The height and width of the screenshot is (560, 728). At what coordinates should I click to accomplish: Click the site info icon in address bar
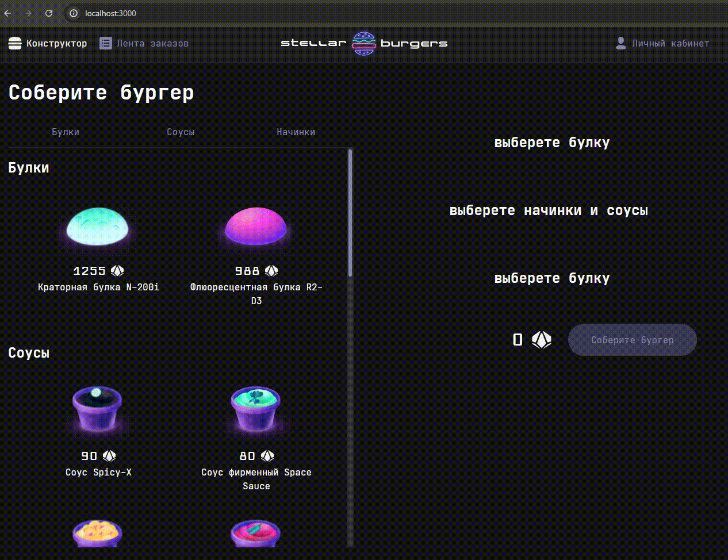tap(74, 13)
